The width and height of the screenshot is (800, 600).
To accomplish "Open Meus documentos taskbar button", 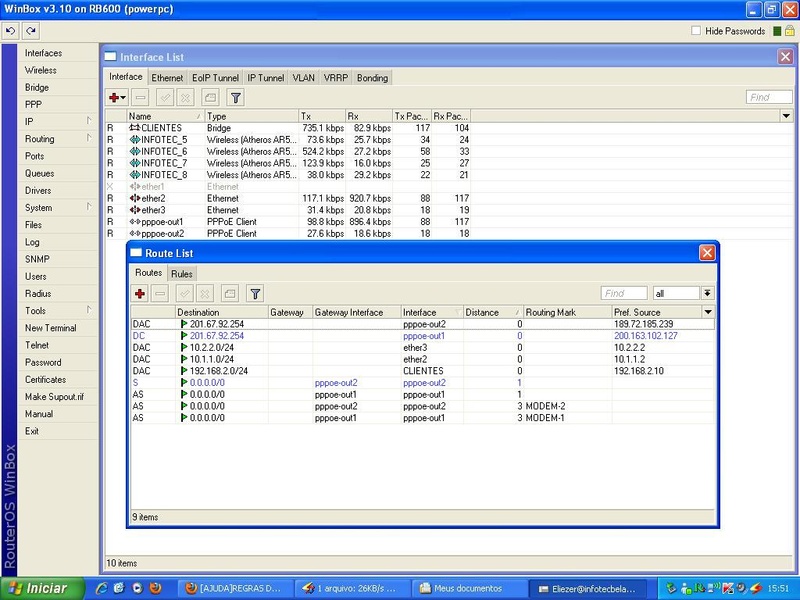I will [x=469, y=589].
